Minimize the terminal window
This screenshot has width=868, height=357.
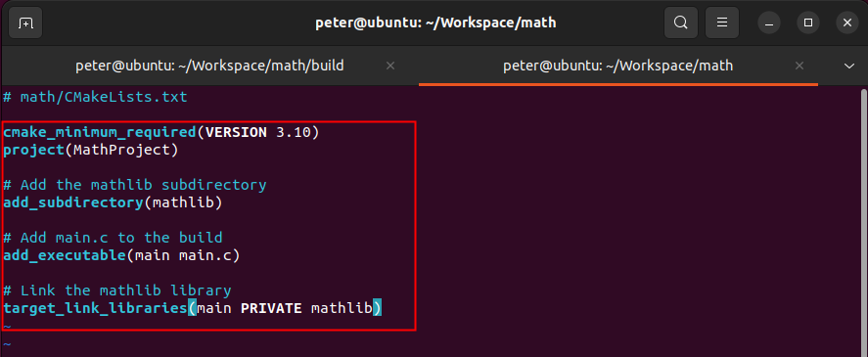pos(769,23)
